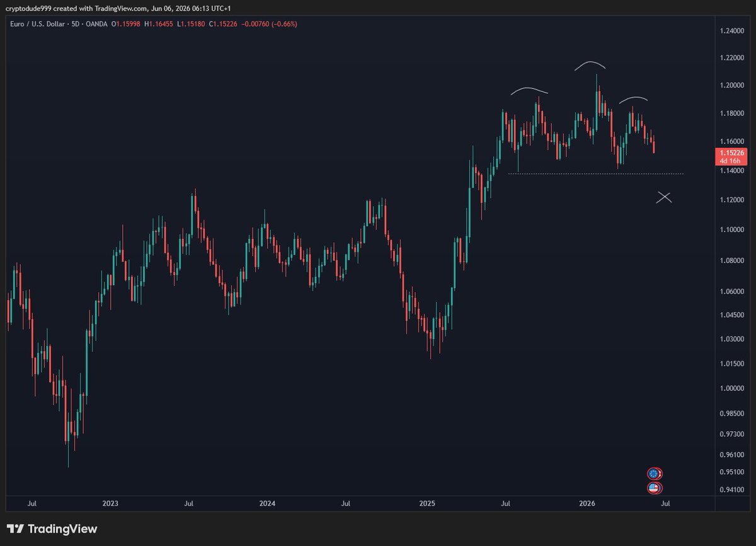
Task: Click the close value C1.15226
Action: click(x=222, y=24)
